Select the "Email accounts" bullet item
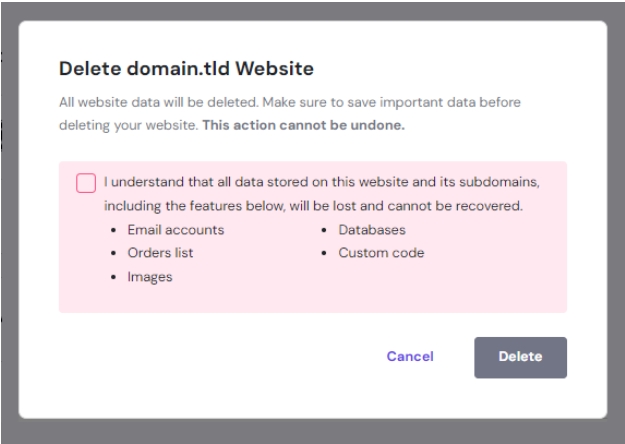Viewport: 625px width, 444px height. point(175,230)
